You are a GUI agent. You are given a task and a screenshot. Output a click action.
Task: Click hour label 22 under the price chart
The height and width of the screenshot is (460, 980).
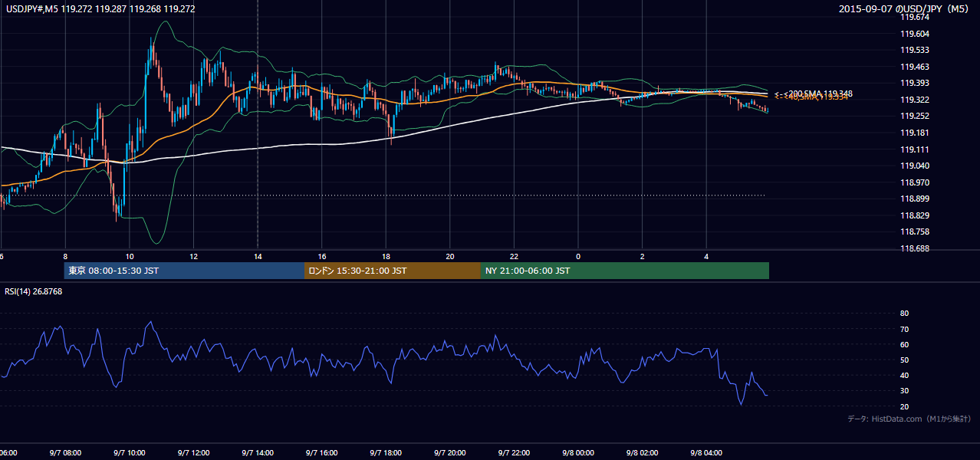click(514, 257)
